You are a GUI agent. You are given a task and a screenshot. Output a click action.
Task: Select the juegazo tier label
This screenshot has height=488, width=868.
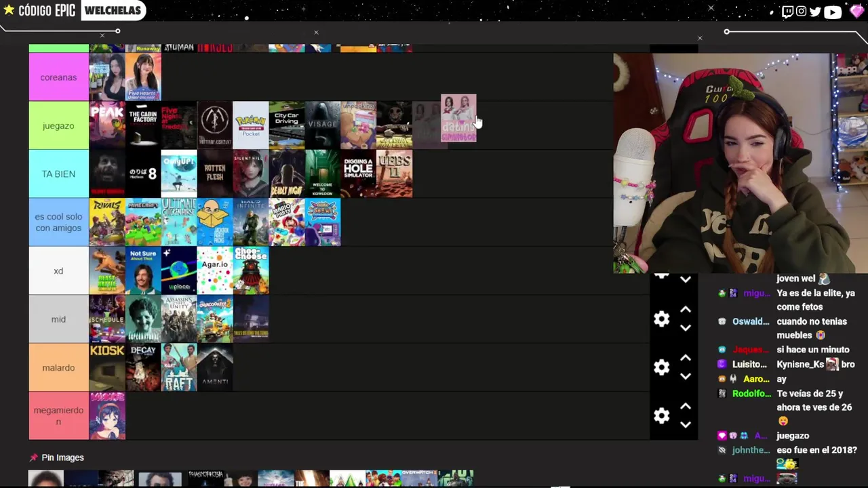(58, 125)
